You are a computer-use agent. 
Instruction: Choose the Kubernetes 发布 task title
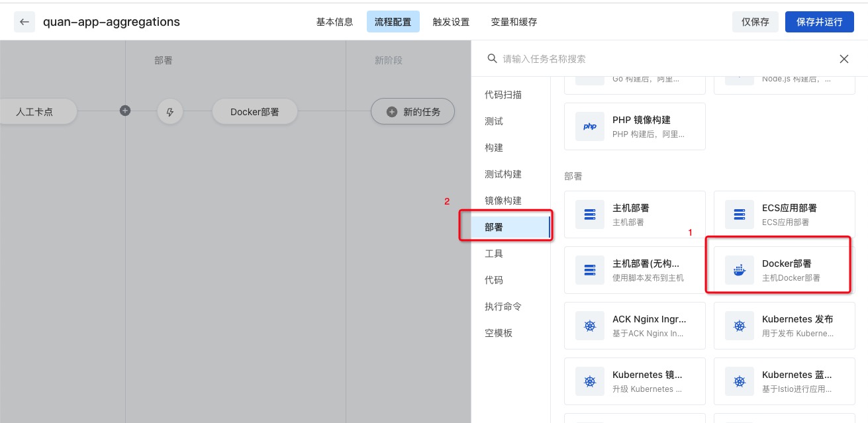click(x=798, y=320)
